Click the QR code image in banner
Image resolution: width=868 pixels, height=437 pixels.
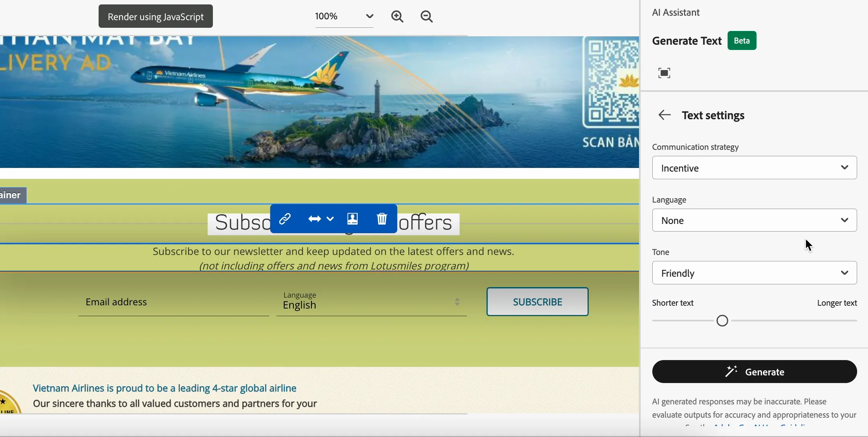611,81
